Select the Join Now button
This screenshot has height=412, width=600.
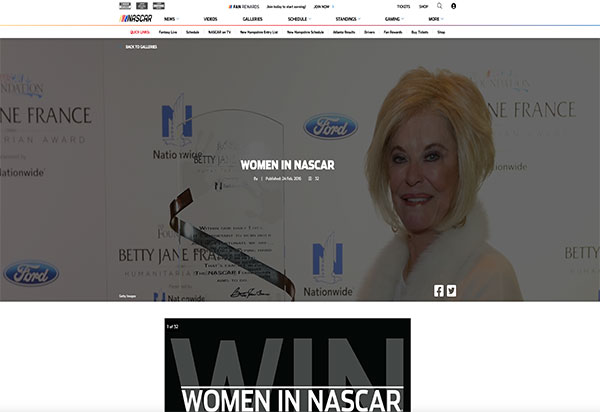click(x=324, y=7)
